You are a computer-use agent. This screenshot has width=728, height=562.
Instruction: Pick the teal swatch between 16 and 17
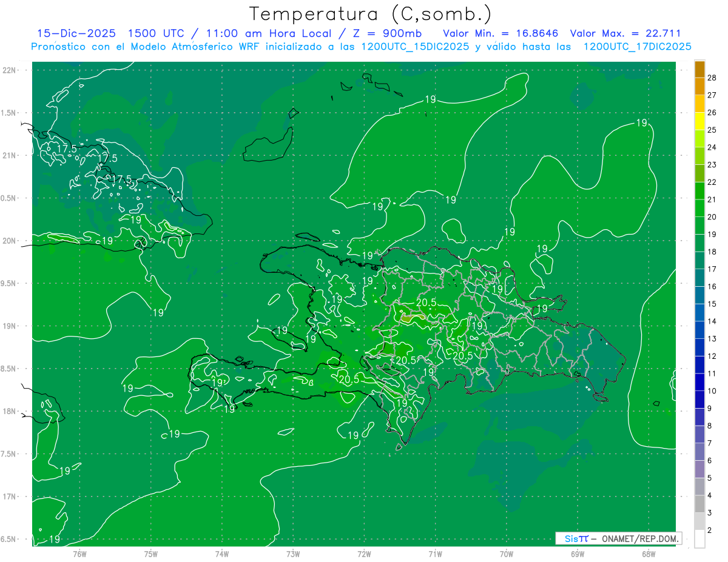(x=699, y=278)
